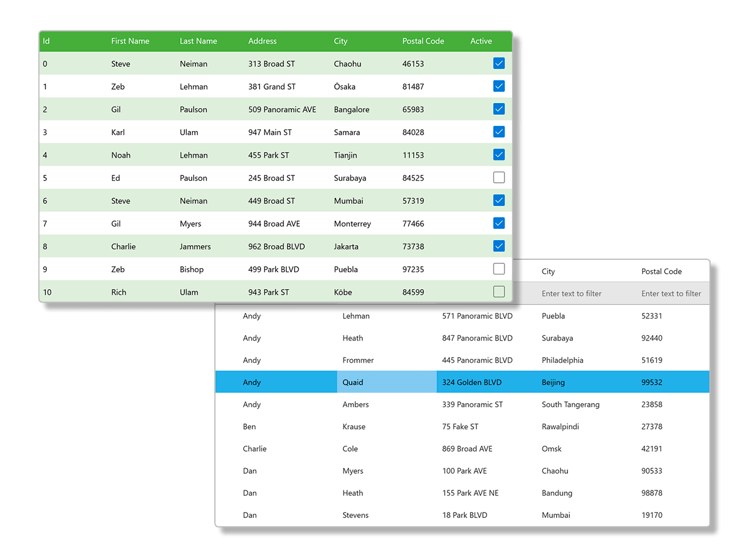
Task: Click the First Name column header
Action: tap(130, 41)
